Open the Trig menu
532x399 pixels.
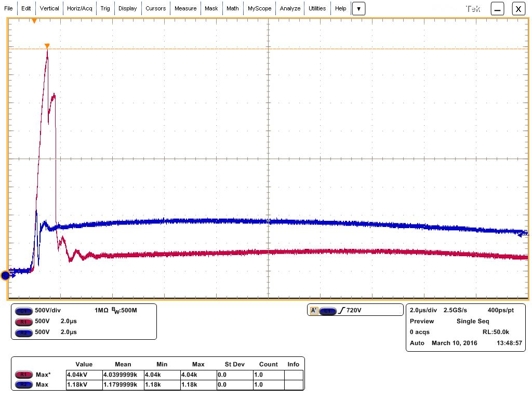(105, 8)
